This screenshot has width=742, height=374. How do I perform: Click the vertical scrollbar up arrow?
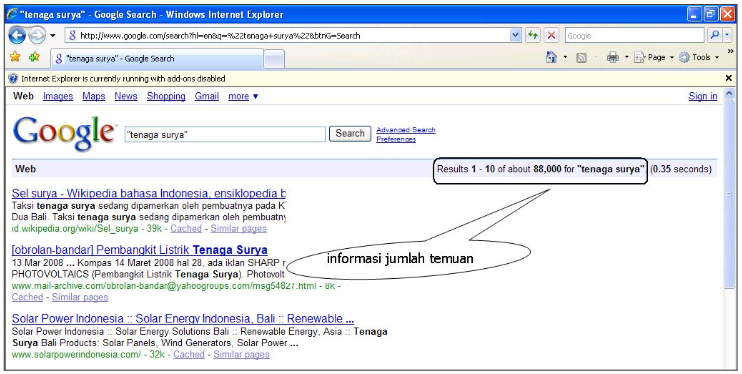coord(729,93)
